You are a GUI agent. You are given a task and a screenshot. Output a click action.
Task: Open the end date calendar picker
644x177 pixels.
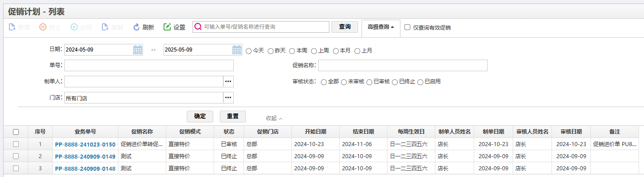pyautogui.click(x=237, y=50)
